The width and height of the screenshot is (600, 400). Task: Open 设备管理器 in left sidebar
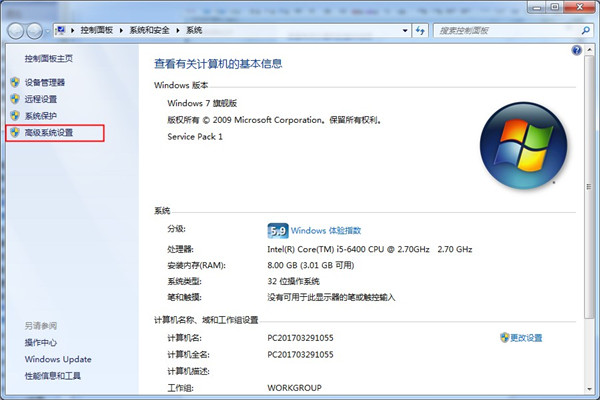click(45, 82)
